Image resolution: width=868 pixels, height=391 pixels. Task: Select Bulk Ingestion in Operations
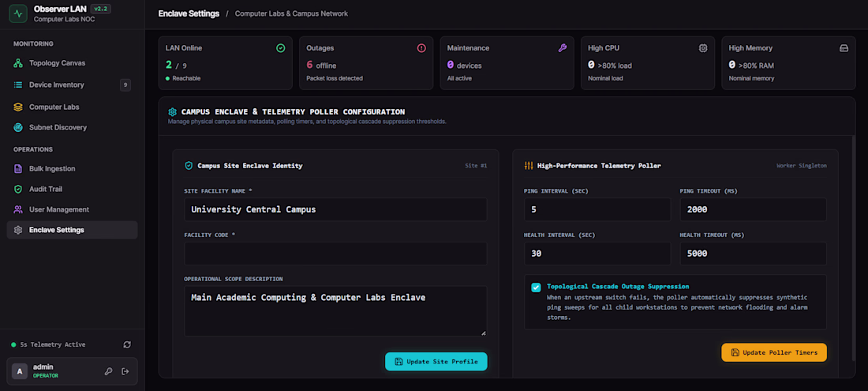coord(72,169)
